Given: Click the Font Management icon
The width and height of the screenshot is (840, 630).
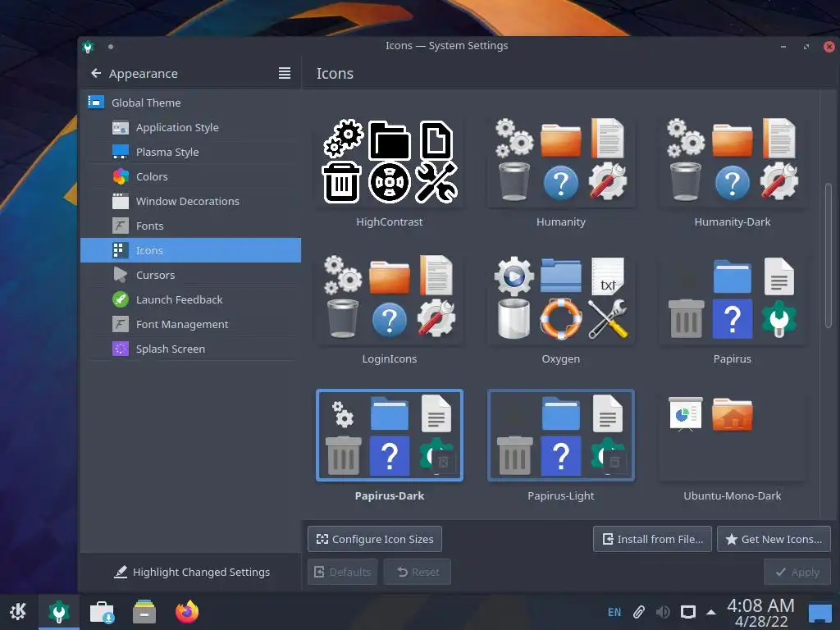Looking at the screenshot, I should 121,324.
